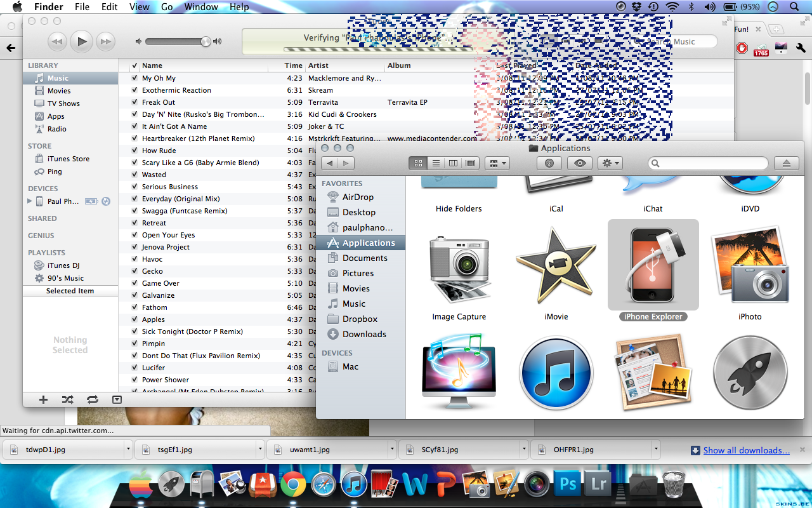The image size is (812, 508).
Task: Open dropdown arrow for tsgEf1.jpg download
Action: point(260,449)
